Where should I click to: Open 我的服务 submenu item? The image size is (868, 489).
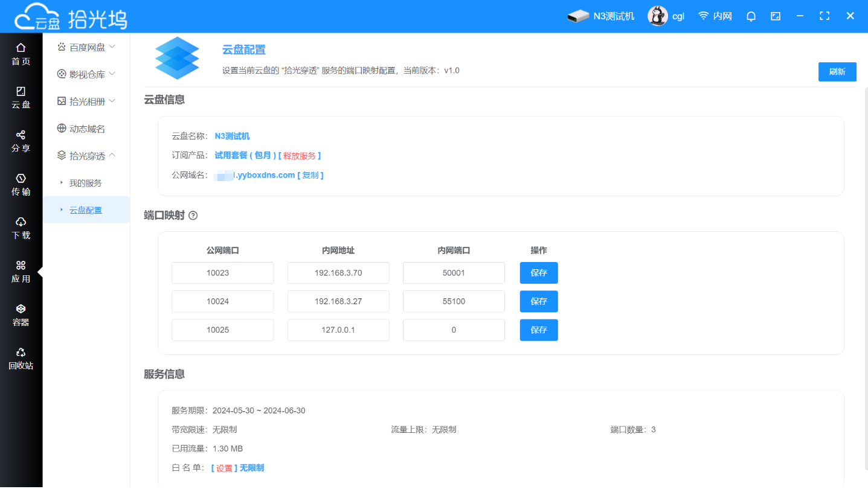coord(86,183)
